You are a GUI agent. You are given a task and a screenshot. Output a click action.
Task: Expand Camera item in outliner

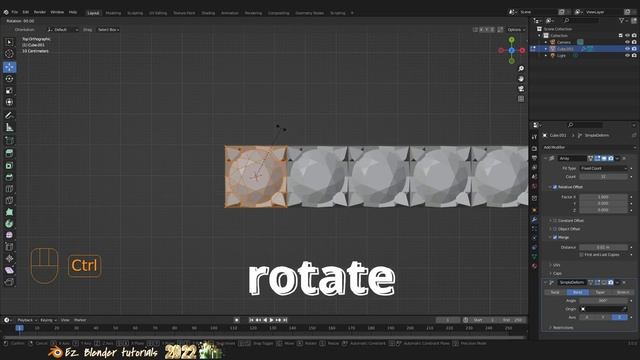pyautogui.click(x=546, y=42)
